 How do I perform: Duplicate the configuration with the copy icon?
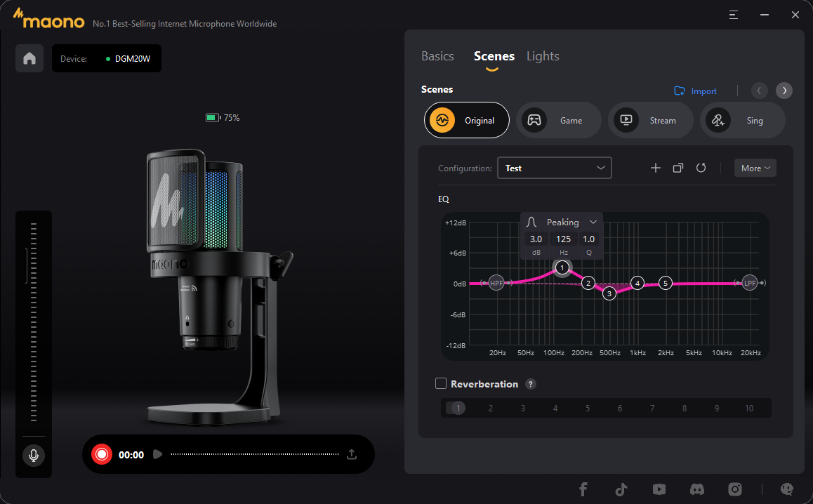pyautogui.click(x=677, y=168)
